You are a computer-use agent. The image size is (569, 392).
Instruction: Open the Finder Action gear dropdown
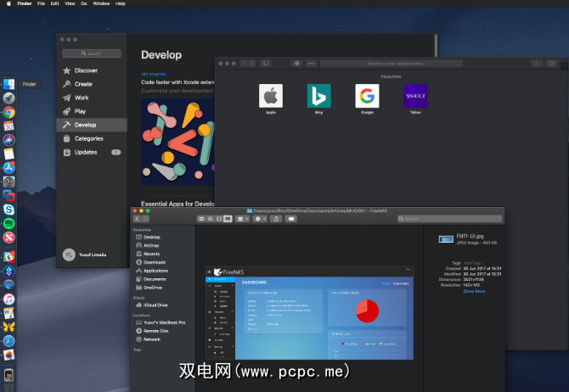click(x=259, y=218)
